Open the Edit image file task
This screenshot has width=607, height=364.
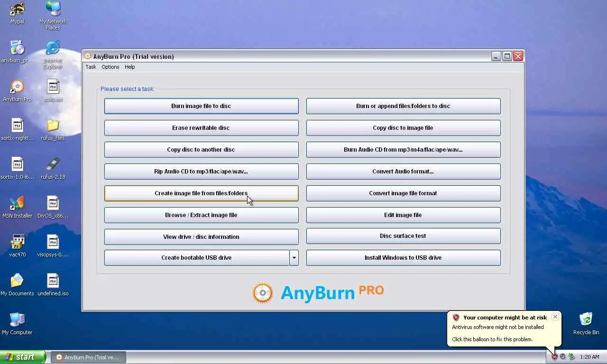[x=403, y=215]
